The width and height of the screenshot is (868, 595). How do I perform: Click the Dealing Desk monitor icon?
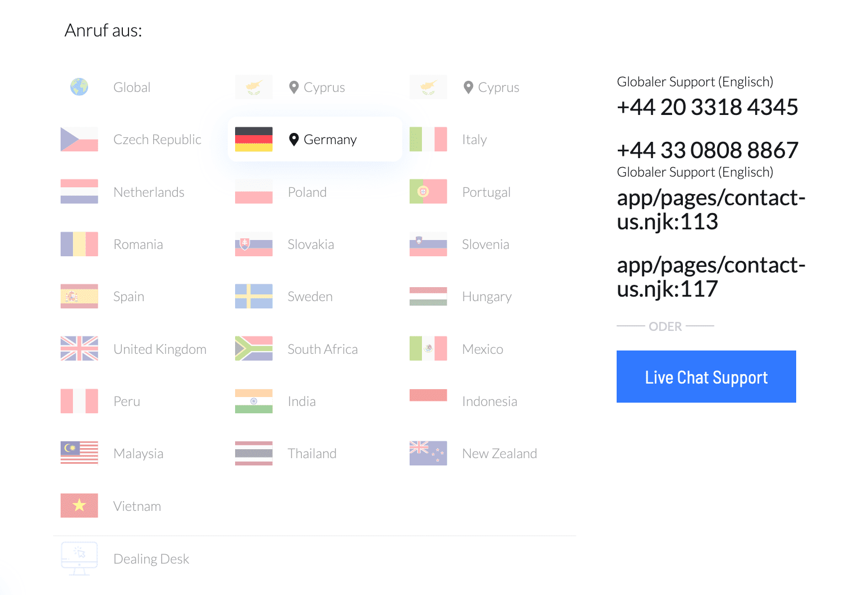point(79,559)
